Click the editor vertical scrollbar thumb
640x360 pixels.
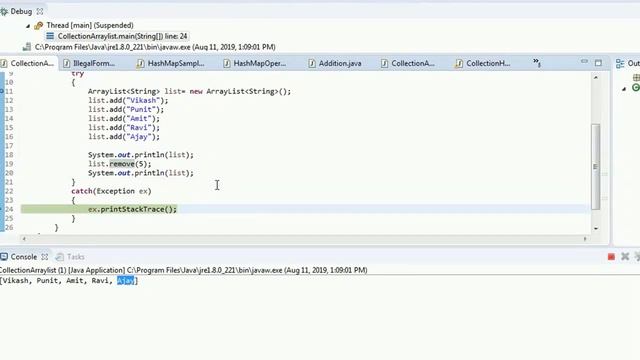(x=596, y=167)
